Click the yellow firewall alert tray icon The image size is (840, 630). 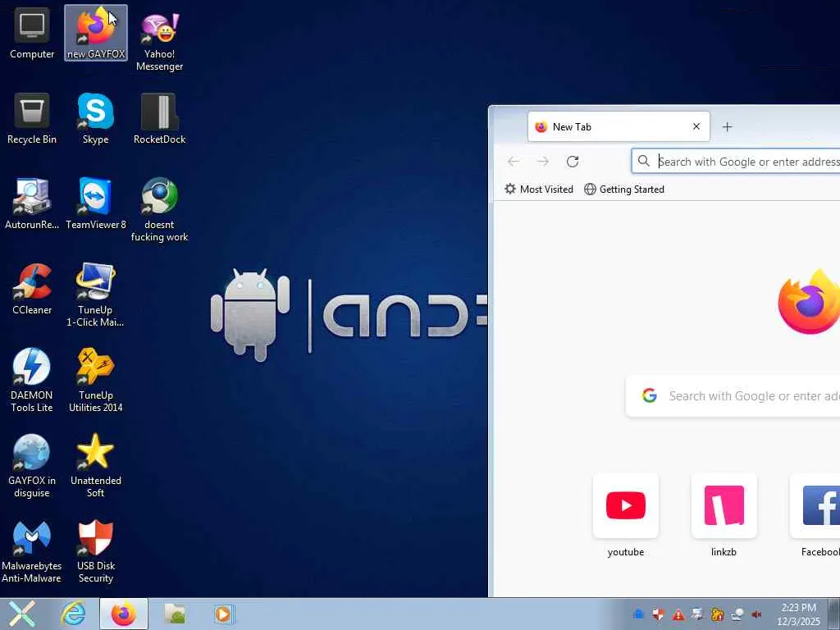coord(717,614)
